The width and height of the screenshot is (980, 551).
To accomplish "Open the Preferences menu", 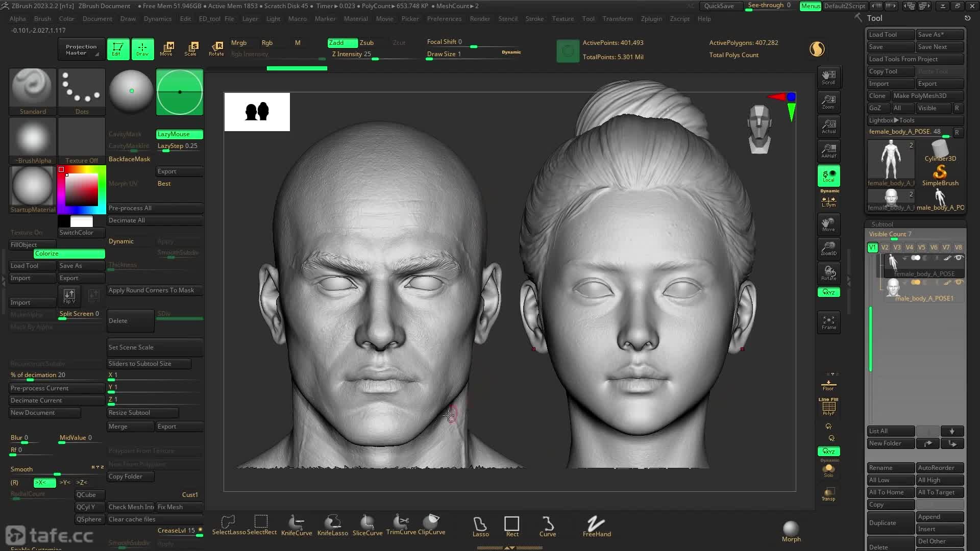I will [x=444, y=19].
